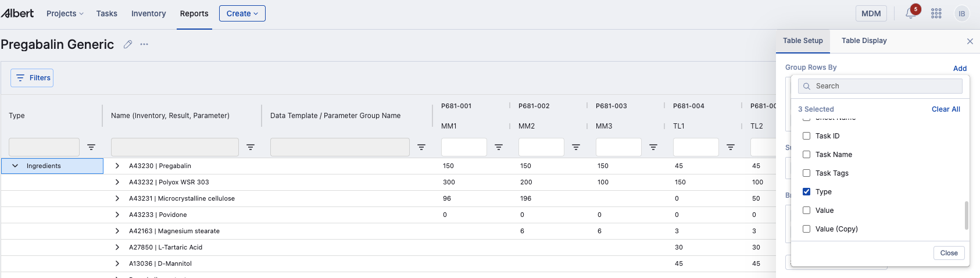Check the Task ID checkbox
Screen dimensions: 980x278
click(x=806, y=136)
